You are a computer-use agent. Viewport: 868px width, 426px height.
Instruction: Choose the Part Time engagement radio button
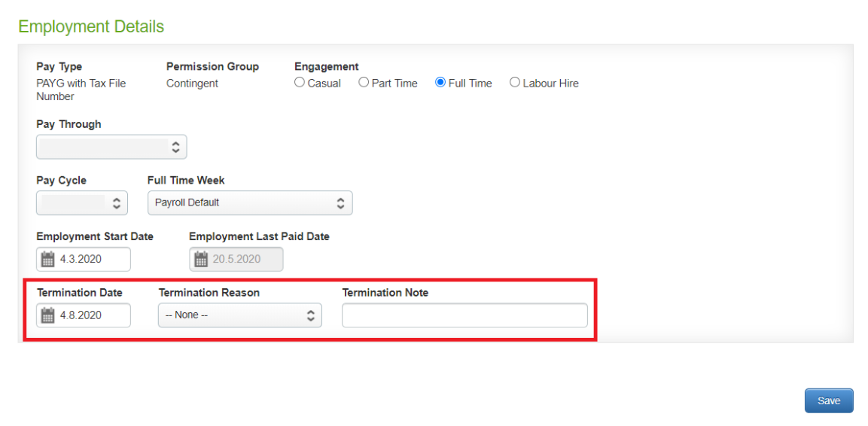364,83
